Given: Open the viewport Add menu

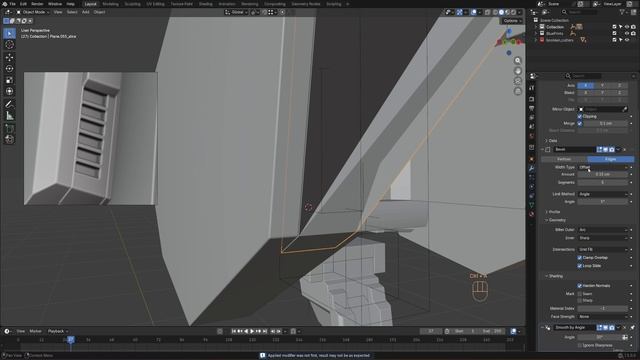Looking at the screenshot, I should (x=85, y=12).
